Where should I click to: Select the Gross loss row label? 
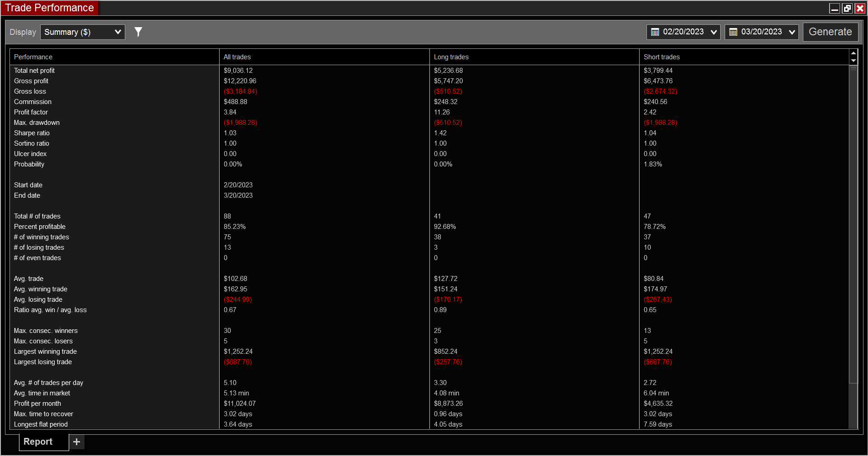click(30, 91)
